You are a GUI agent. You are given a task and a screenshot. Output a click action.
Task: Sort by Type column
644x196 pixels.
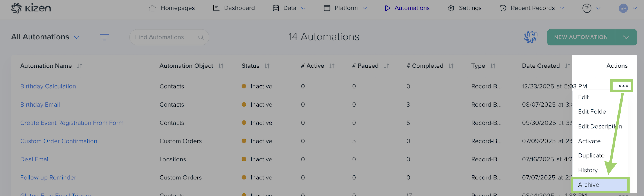[493, 66]
